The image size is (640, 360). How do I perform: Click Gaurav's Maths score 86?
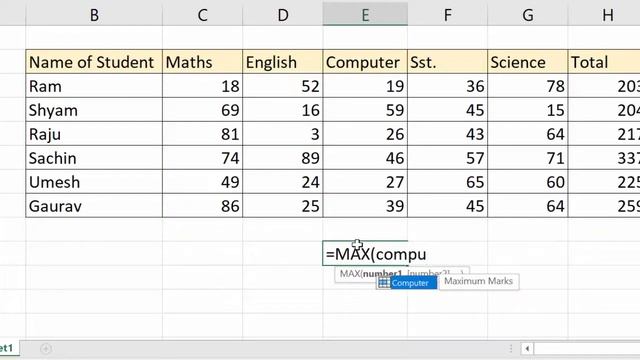[x=202, y=206]
